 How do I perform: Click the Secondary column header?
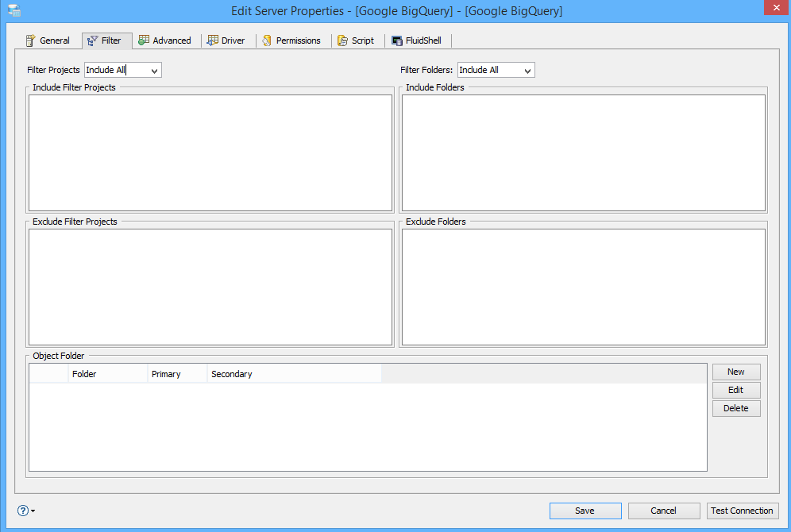(x=294, y=374)
